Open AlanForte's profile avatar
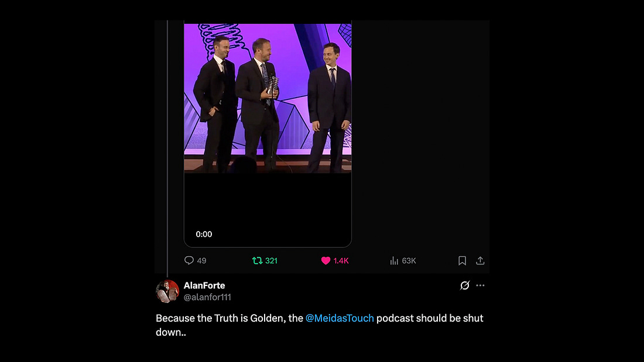This screenshot has height=362, width=644. (x=167, y=291)
